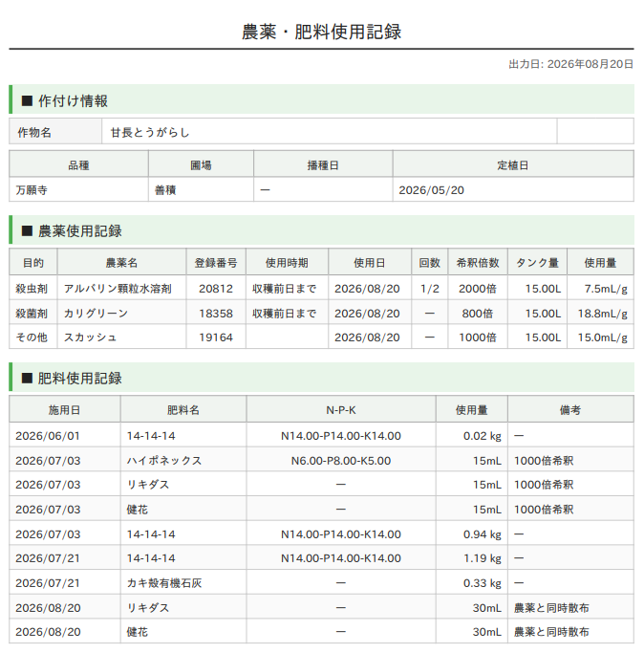The width and height of the screenshot is (644, 653).
Task: Select fertilizer ハイポネックス
Action: pyautogui.click(x=164, y=461)
